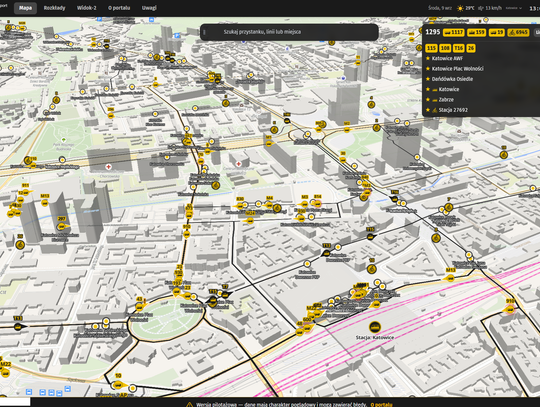Click the drag handle in the search bar
The height and width of the screenshot is (407, 540).
pyautogui.click(x=205, y=32)
